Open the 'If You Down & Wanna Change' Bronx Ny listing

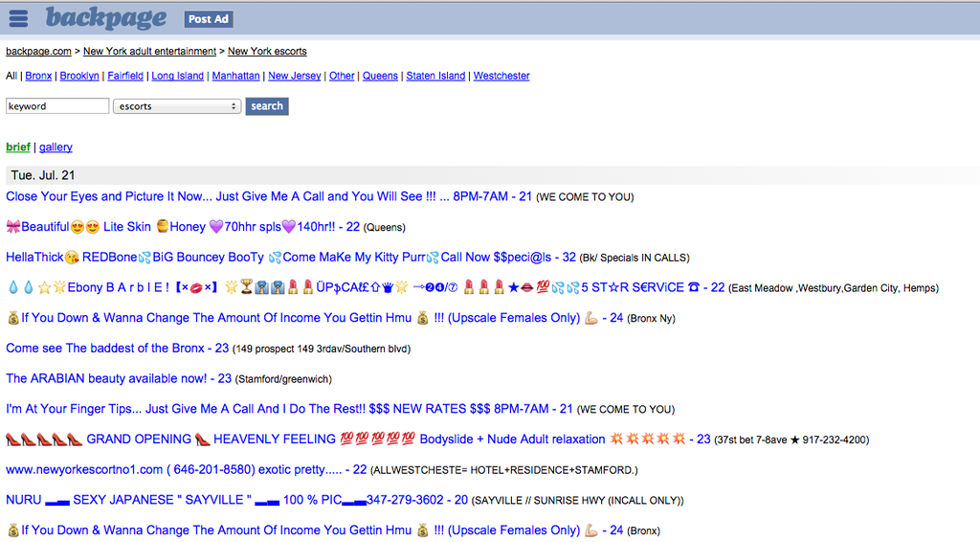click(314, 318)
